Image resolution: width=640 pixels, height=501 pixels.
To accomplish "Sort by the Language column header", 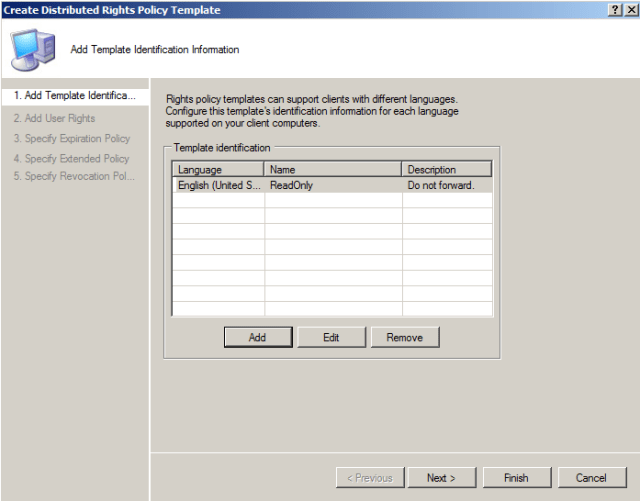I will [219, 170].
